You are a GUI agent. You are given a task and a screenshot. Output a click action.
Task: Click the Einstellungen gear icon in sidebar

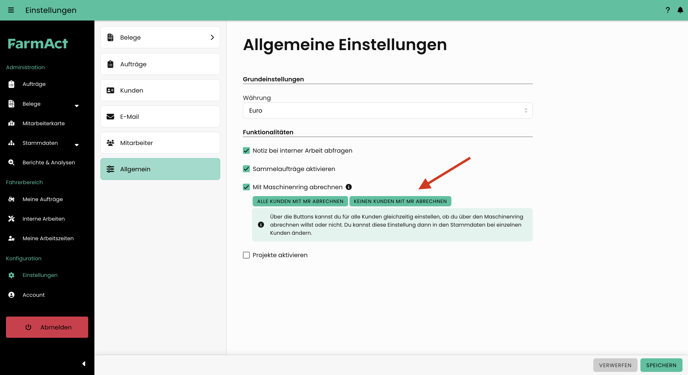pos(11,275)
